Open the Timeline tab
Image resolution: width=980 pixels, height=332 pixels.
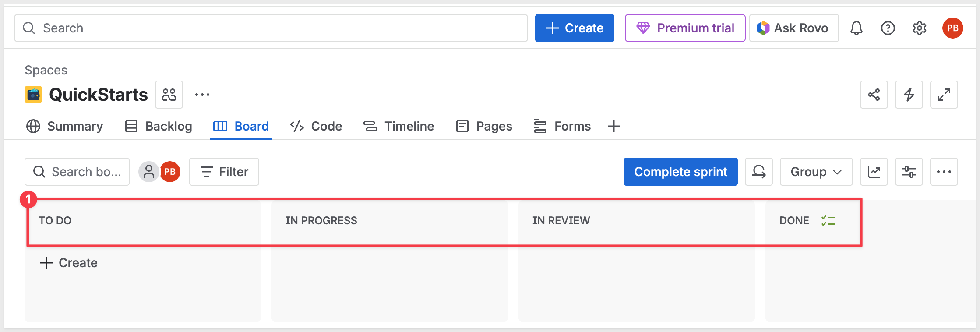pos(398,126)
